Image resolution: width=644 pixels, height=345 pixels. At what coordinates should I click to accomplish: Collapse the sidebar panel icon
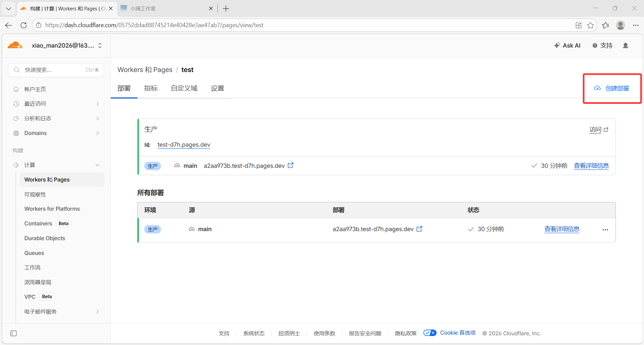click(13, 334)
